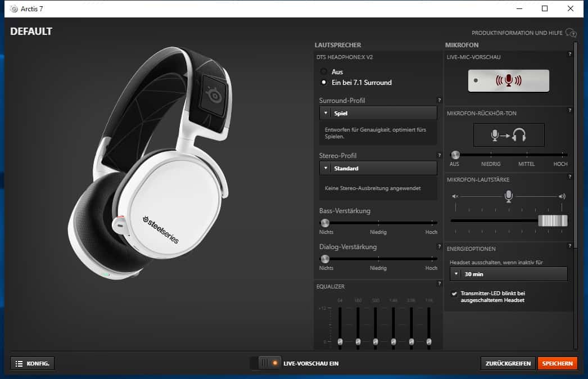The image size is (588, 379).
Task: Set Dialog-Verstärkung slider to Hoch
Action: point(432,259)
